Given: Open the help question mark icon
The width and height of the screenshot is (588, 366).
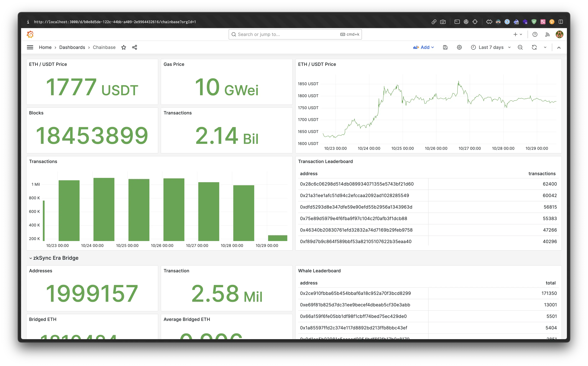Looking at the screenshot, I should click(x=535, y=34).
